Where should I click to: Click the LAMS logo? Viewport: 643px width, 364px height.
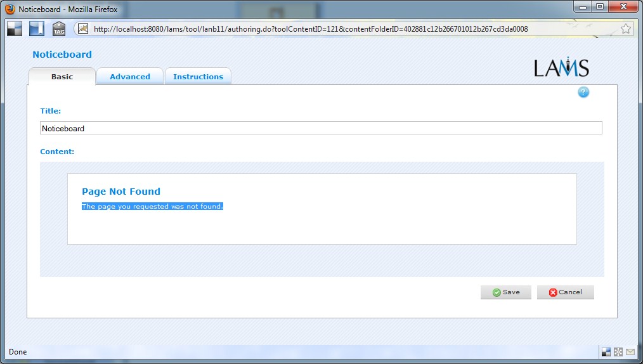[561, 67]
